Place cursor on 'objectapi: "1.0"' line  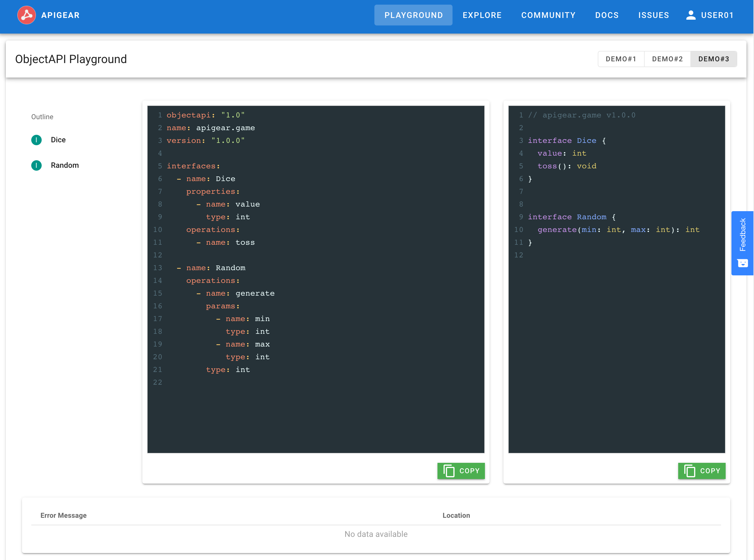click(x=205, y=115)
